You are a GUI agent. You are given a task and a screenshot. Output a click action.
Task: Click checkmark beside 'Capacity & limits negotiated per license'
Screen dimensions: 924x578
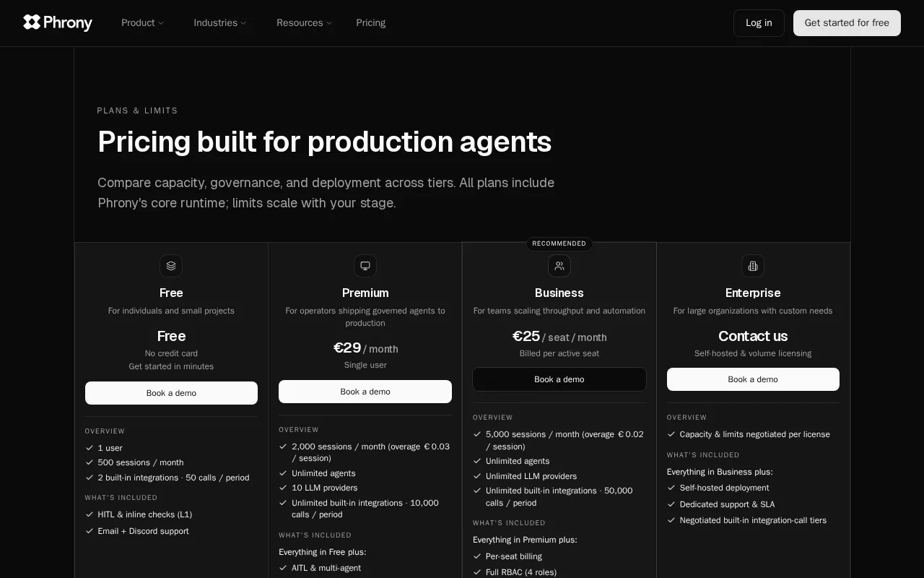pos(671,434)
